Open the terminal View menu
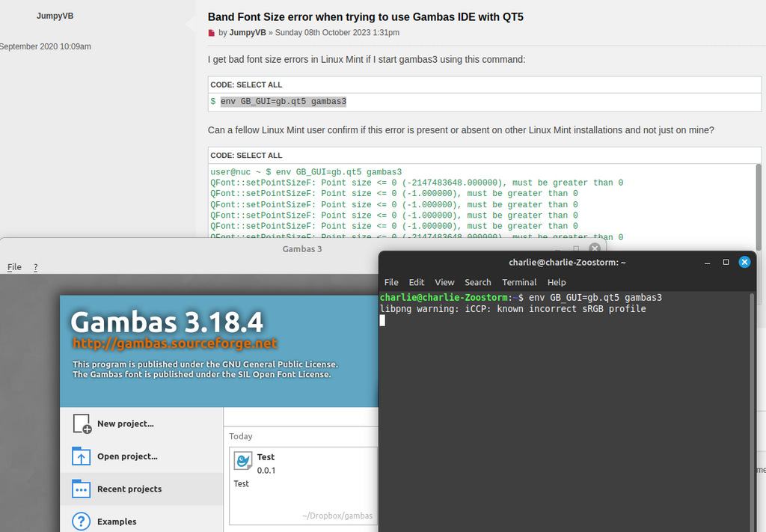Viewport: 766px width, 532px height. pos(444,282)
